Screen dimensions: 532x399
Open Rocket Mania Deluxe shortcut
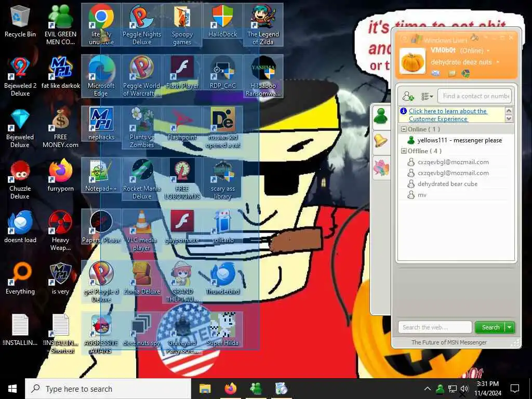(141, 179)
